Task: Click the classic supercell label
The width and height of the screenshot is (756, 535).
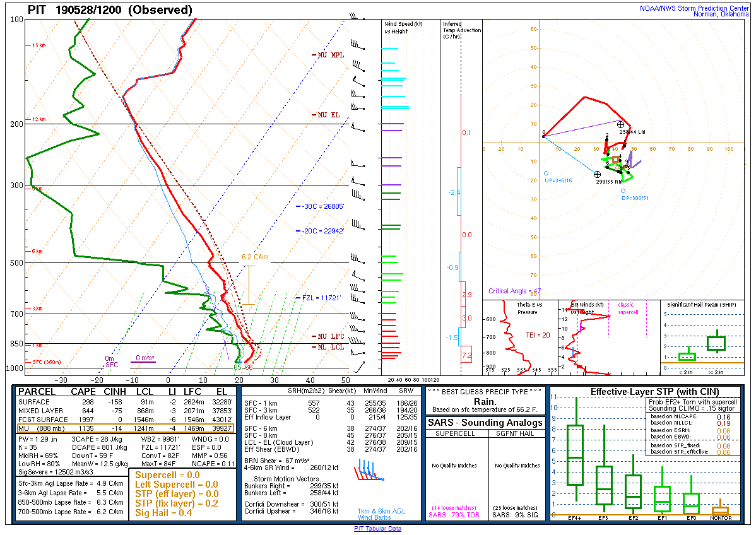Action: pos(629,309)
